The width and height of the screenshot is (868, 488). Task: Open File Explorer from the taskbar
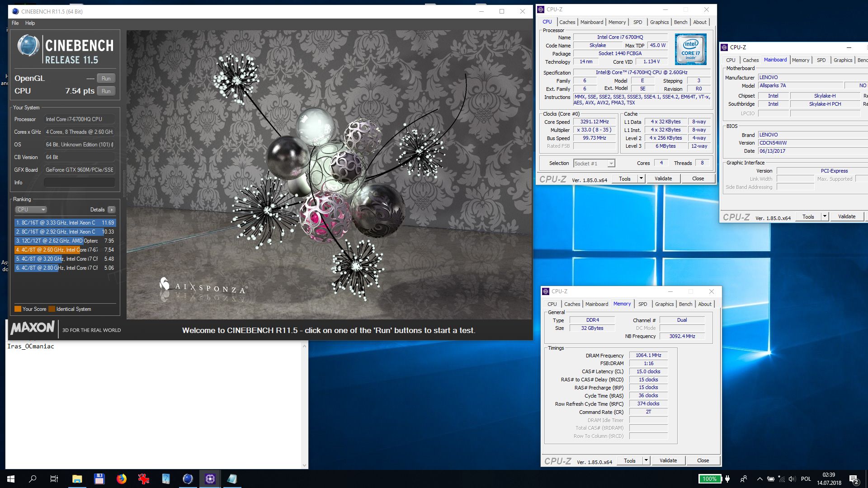point(77,479)
